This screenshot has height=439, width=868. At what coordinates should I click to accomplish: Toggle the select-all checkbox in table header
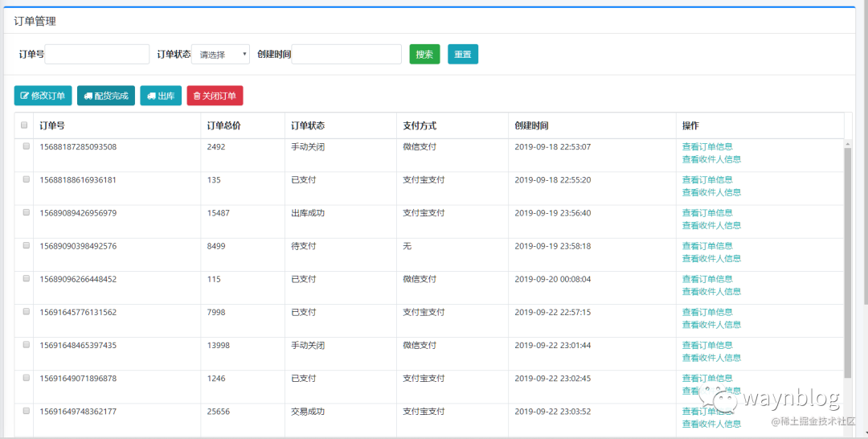24,125
